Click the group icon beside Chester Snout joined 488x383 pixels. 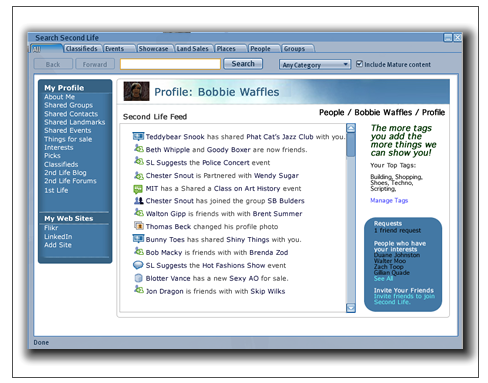click(x=139, y=200)
